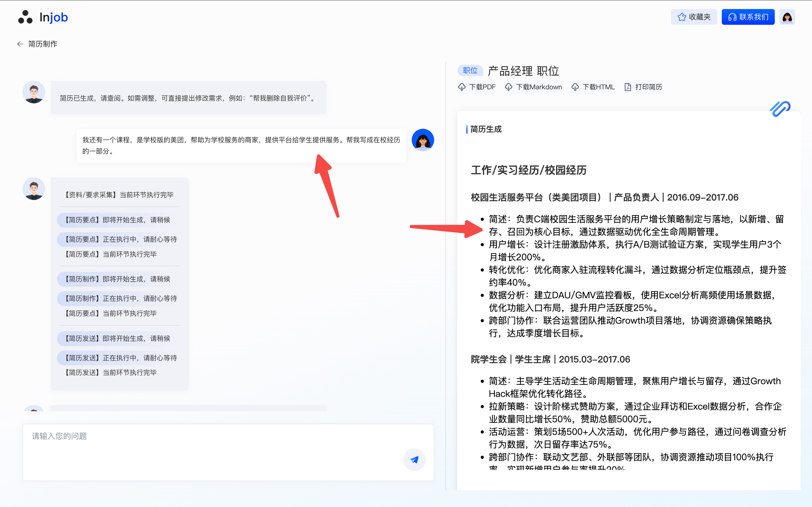The width and height of the screenshot is (812, 507).
Task: Click the Injob three-dot logo icon
Action: (25, 17)
